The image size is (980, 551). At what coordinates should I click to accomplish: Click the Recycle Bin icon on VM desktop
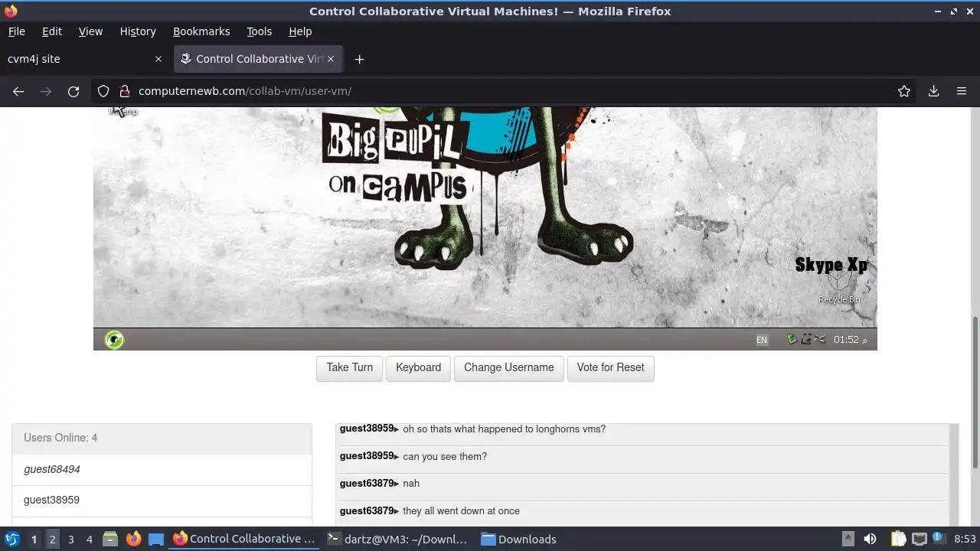coord(839,288)
